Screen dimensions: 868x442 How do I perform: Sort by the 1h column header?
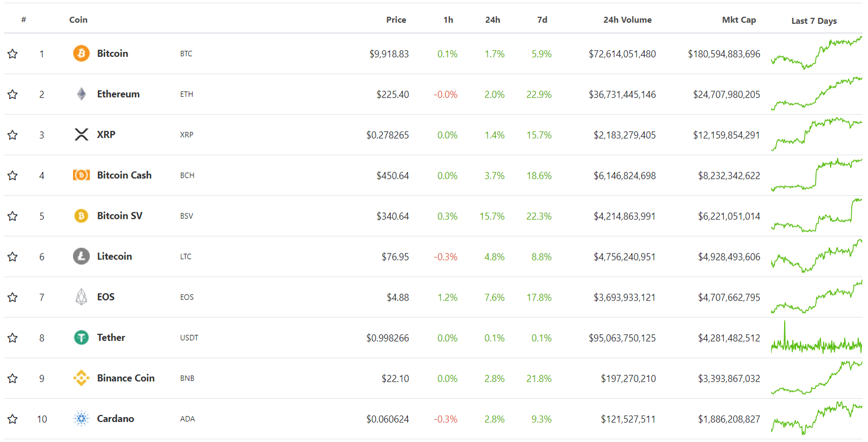(448, 19)
